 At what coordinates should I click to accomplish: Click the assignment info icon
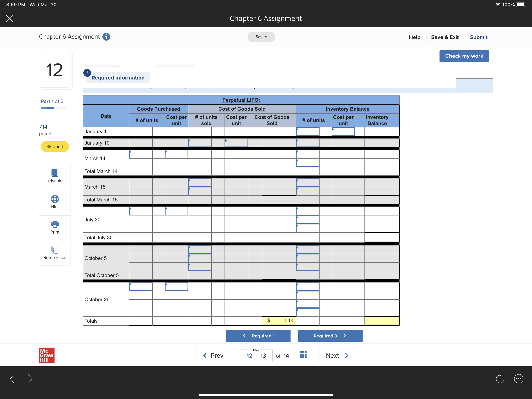coord(106,37)
